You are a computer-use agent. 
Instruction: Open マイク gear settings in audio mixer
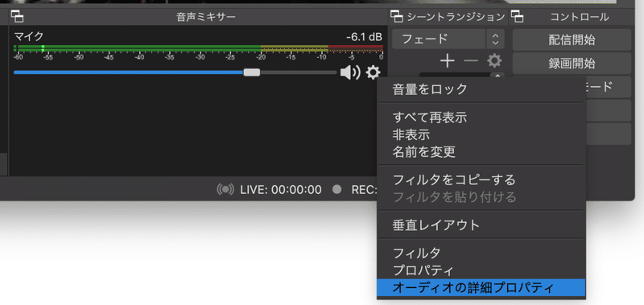click(x=373, y=72)
